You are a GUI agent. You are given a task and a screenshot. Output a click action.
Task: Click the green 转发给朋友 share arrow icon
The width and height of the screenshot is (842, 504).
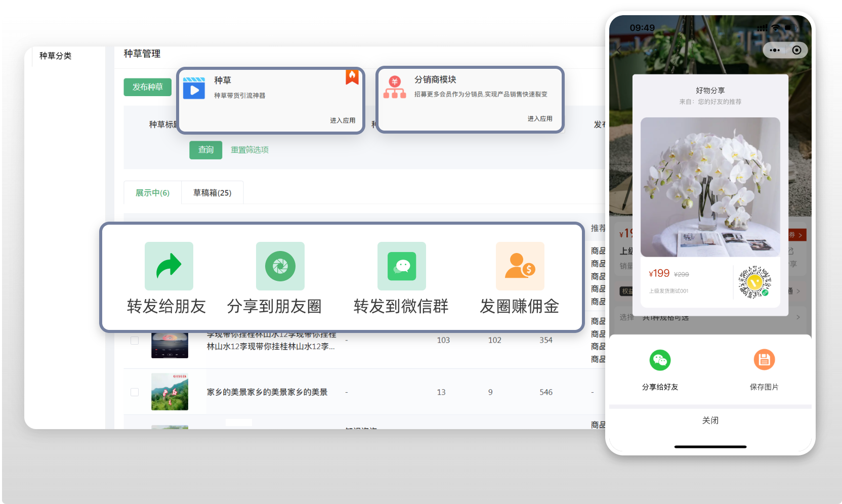tap(169, 266)
